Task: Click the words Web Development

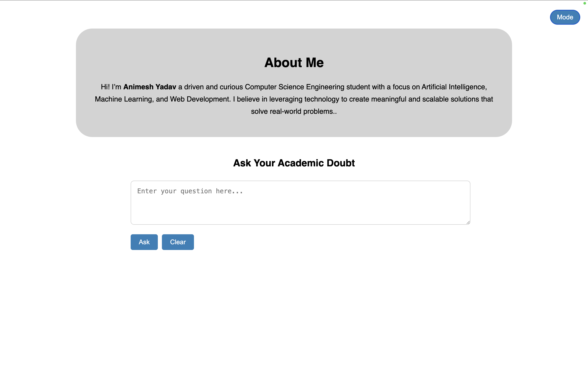Action: point(200,99)
